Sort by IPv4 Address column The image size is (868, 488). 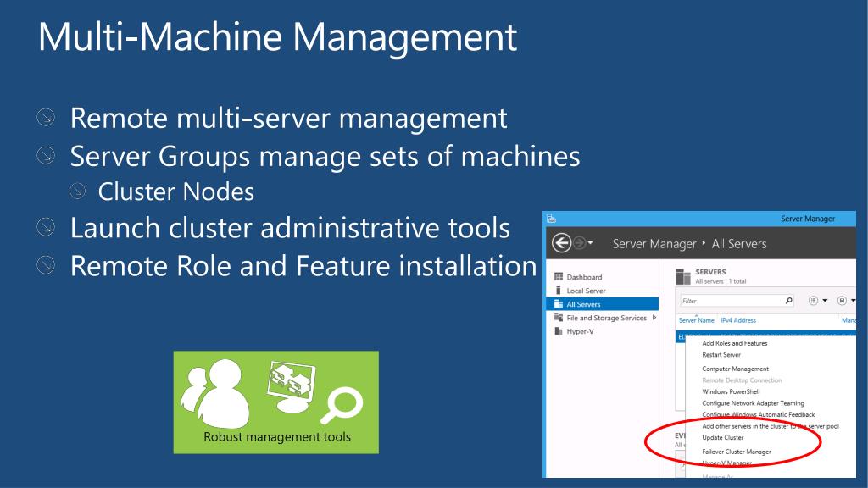click(x=738, y=320)
